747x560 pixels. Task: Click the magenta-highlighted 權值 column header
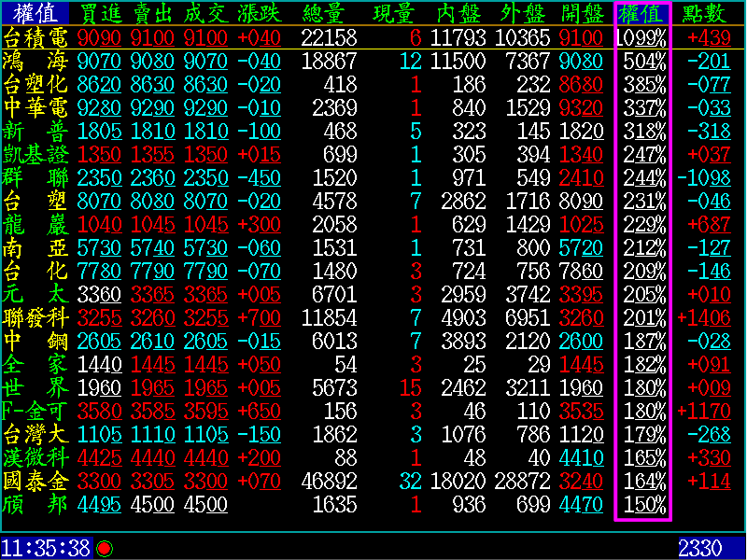point(641,13)
